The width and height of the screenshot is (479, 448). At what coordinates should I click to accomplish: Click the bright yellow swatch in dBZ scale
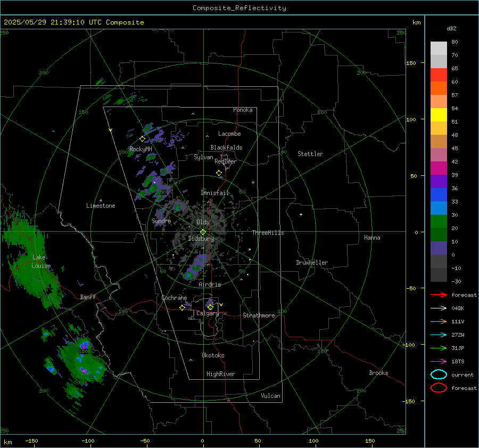(x=439, y=115)
